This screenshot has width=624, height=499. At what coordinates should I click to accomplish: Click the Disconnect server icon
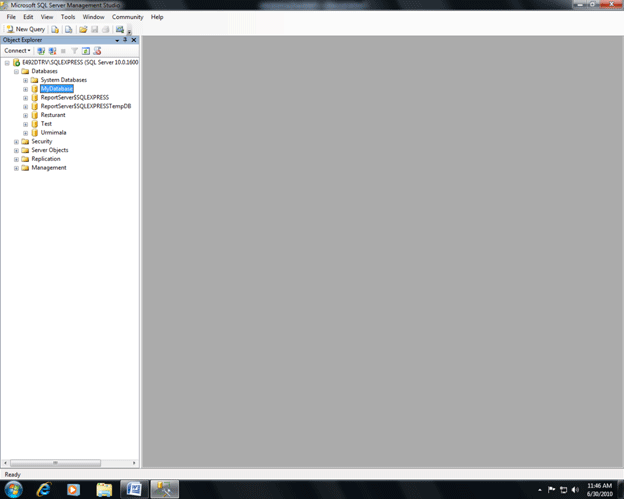point(52,51)
